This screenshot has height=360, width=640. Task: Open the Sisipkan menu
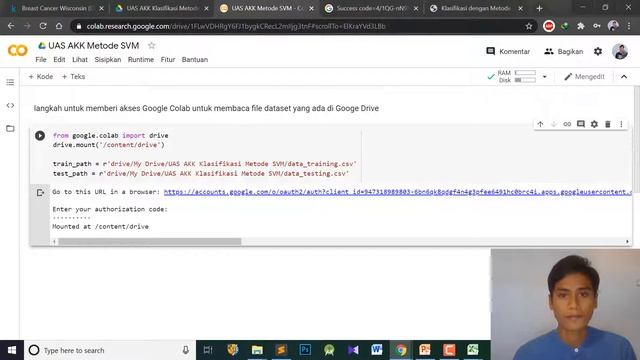[x=108, y=60]
